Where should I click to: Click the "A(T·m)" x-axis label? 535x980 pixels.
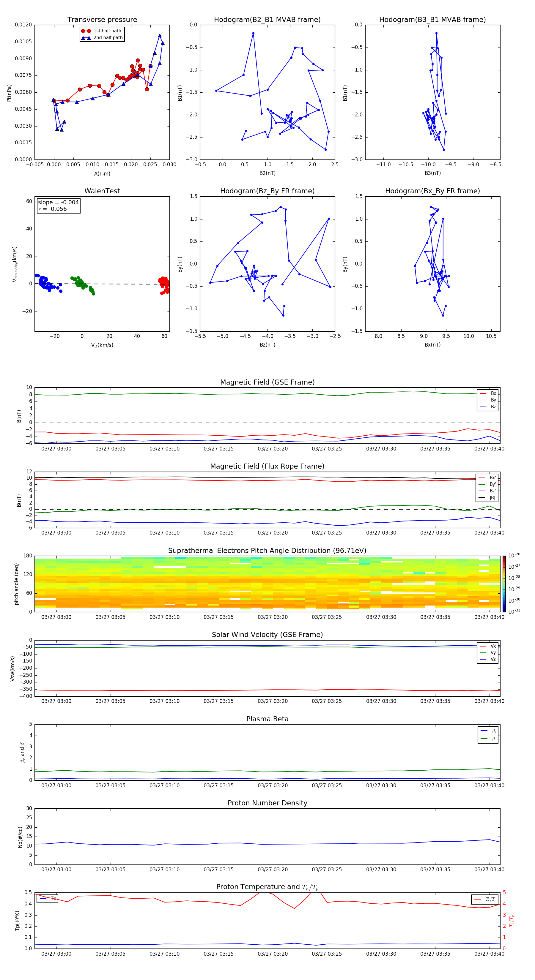click(102, 174)
